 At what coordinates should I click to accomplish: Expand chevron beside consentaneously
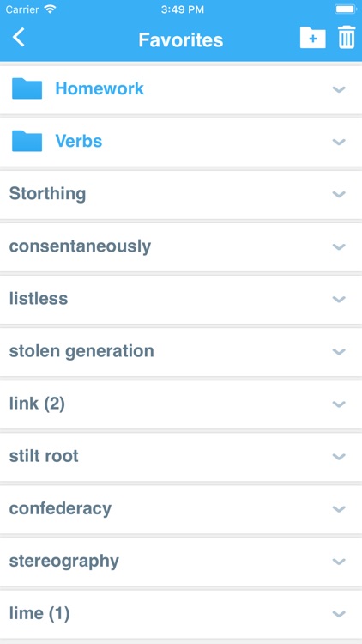[x=339, y=246]
